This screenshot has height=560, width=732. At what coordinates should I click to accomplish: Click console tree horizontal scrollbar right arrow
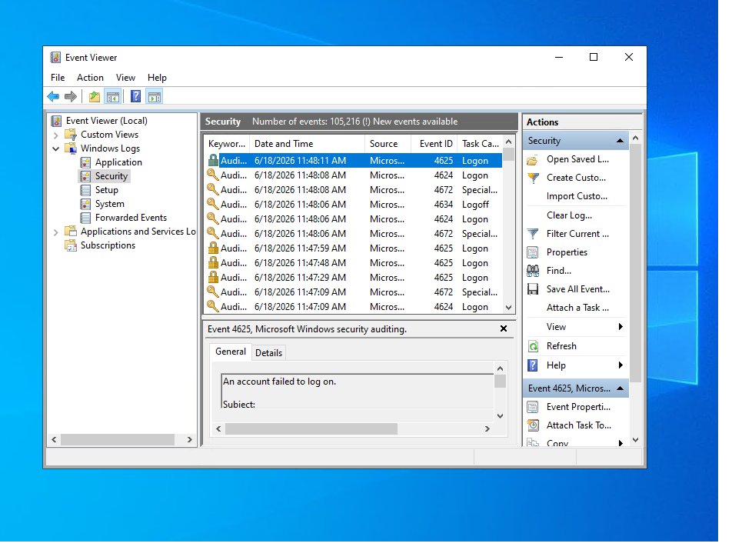click(189, 439)
